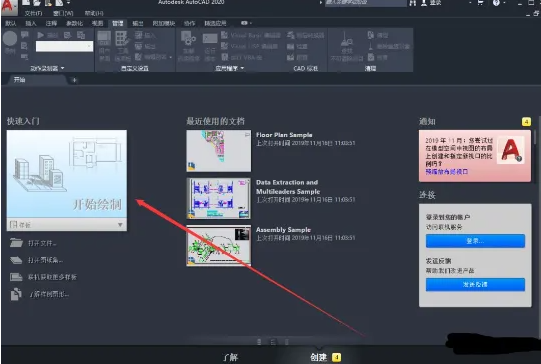
Task: Expand the 应用程序 panel arrow
Action: pyautogui.click(x=242, y=68)
